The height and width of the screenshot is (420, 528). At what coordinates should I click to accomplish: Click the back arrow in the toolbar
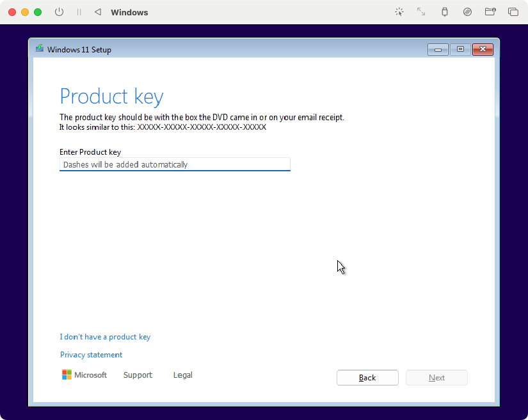(97, 12)
